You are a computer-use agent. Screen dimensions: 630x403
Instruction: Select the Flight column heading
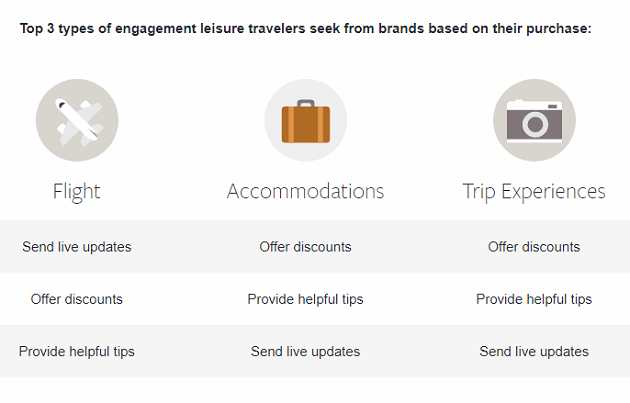click(x=76, y=191)
